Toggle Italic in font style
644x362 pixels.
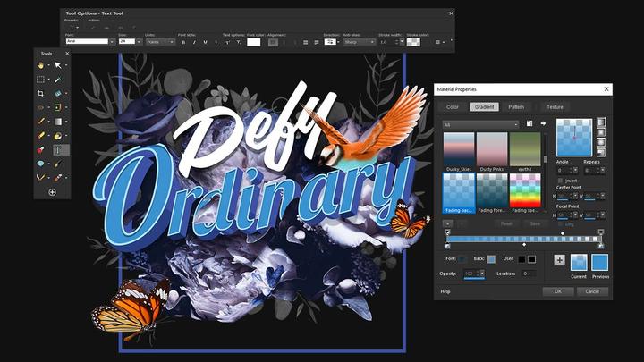pos(194,42)
